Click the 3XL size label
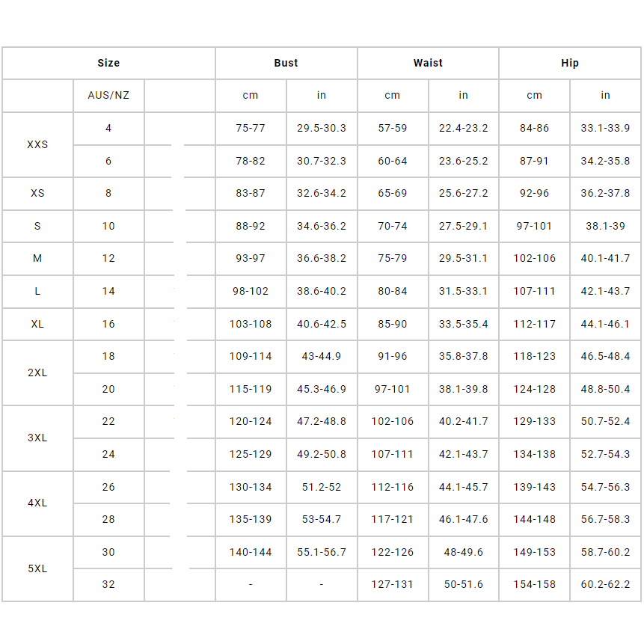 pyautogui.click(x=37, y=438)
